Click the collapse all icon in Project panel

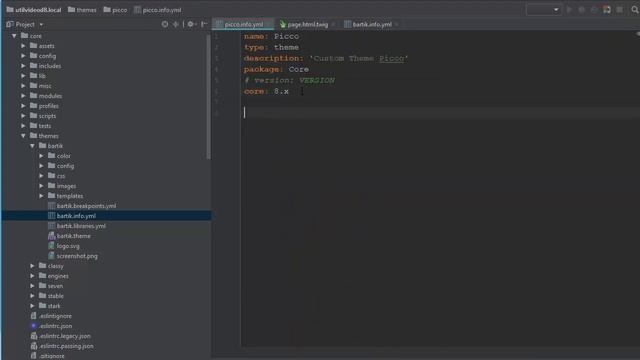point(176,24)
